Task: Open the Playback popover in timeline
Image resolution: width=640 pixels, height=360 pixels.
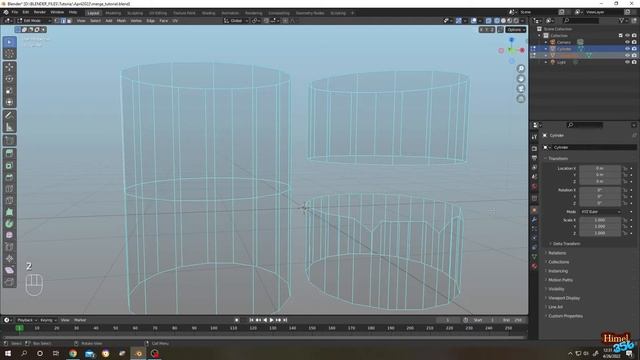Action: [26, 320]
